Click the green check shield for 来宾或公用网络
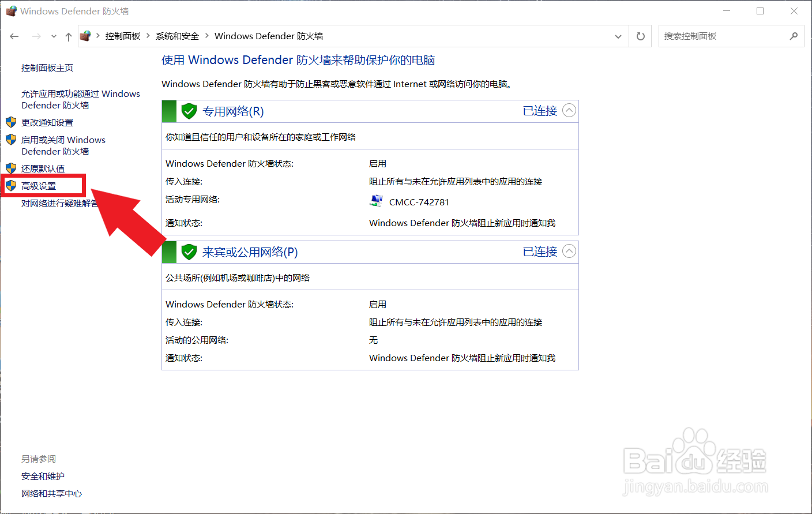 189,252
